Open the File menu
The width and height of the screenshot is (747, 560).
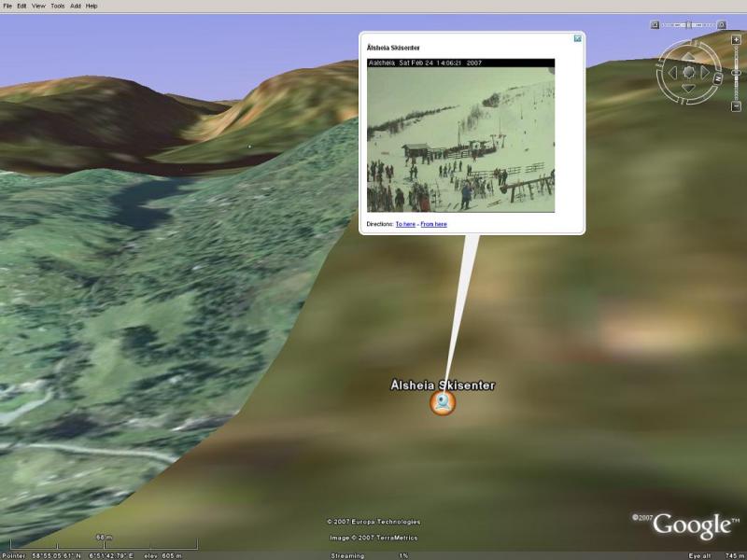7,6
